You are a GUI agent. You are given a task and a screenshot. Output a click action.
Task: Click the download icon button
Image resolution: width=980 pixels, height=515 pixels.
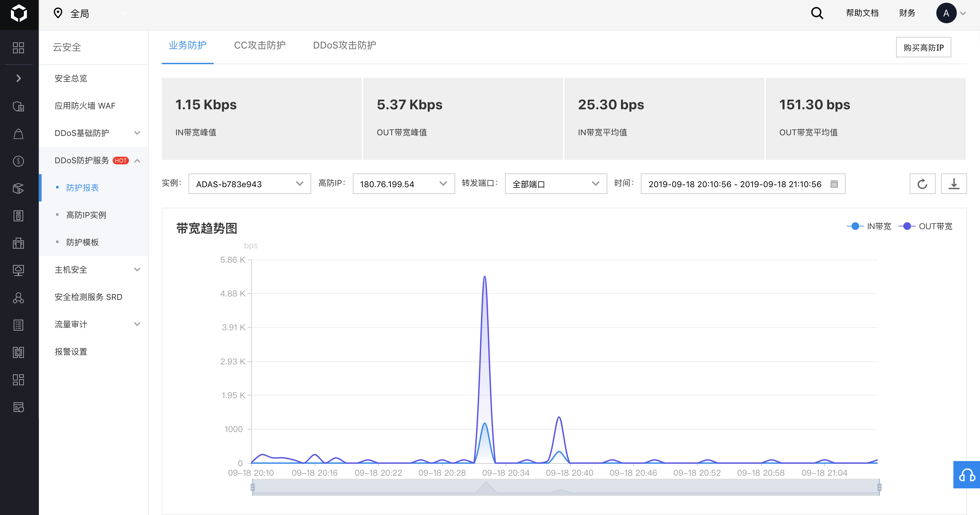tap(954, 184)
